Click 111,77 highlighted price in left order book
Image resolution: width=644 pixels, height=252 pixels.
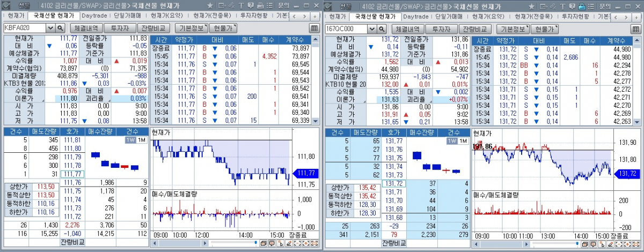tap(71, 174)
